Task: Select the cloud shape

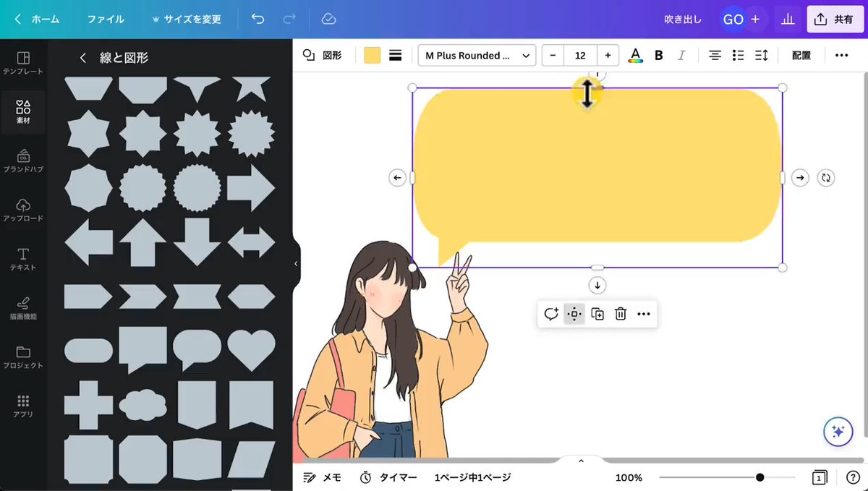Action: 142,404
